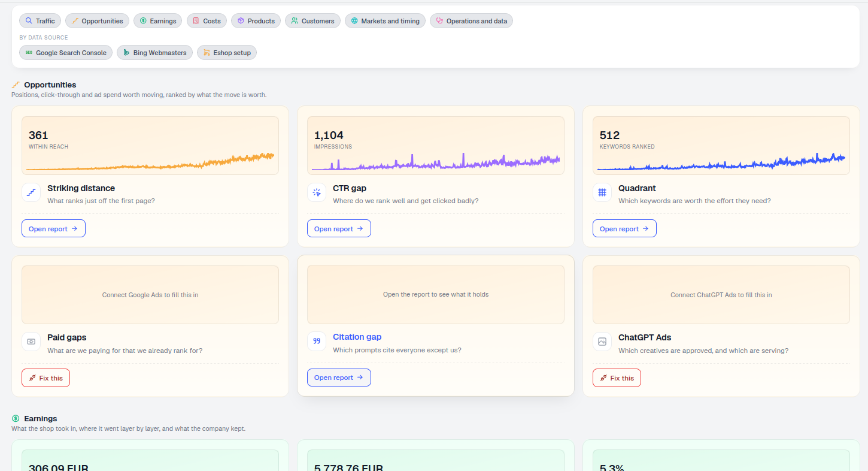Viewport: 868px width, 471px height.
Task: Open the CTR gap report
Action: (339, 228)
